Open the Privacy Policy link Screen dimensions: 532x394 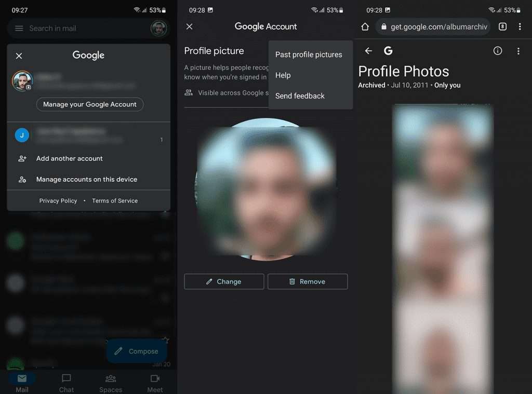[x=58, y=201]
